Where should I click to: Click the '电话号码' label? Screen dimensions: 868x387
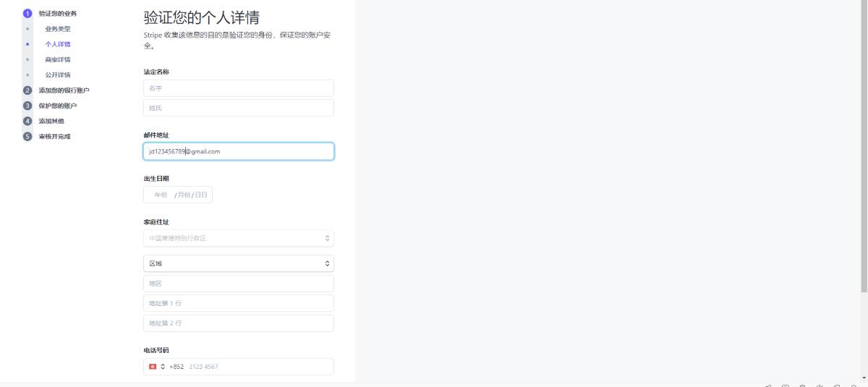click(156, 350)
